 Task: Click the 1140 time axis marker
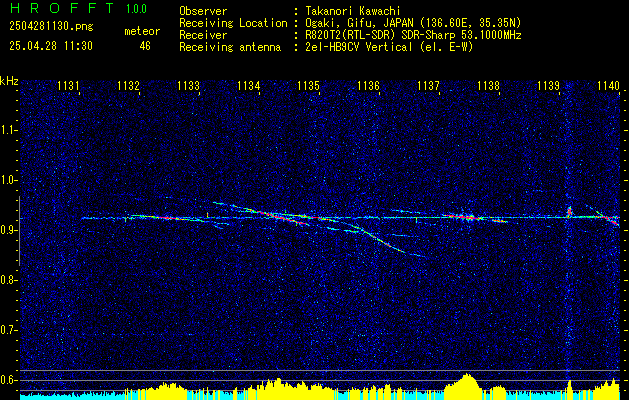608,86
